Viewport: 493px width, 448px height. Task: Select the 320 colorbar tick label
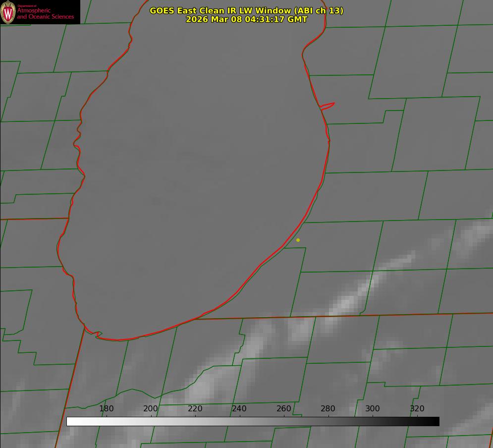point(417,408)
